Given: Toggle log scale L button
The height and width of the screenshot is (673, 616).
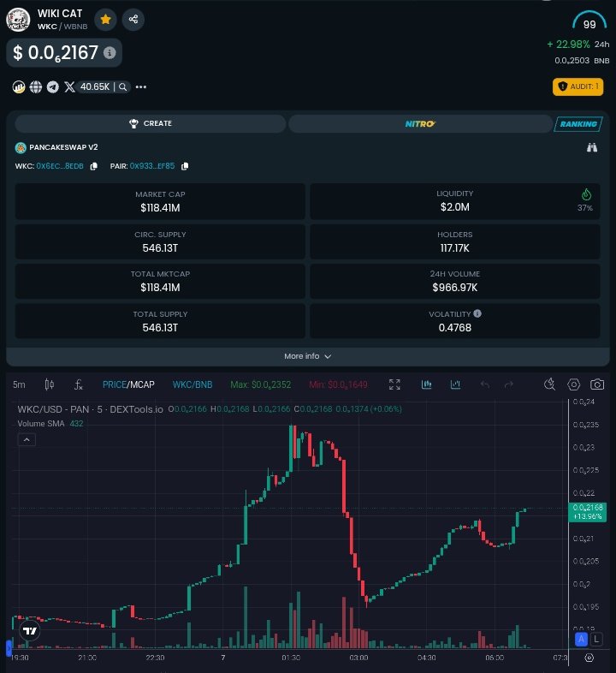Looking at the screenshot, I should click(x=596, y=640).
